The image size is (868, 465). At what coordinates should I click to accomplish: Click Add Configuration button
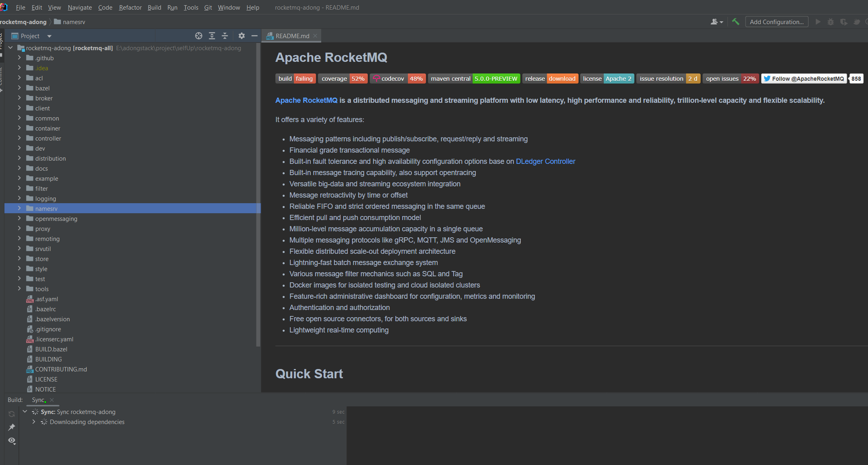[776, 22]
